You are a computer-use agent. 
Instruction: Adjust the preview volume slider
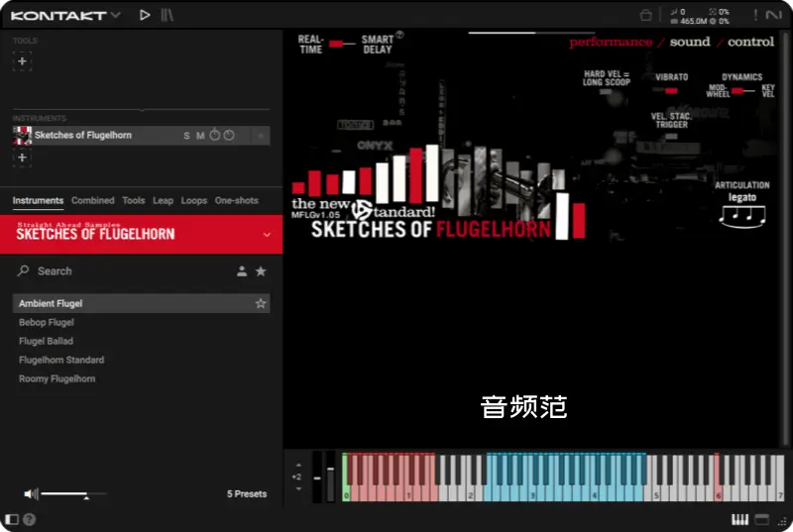pyautogui.click(x=73, y=493)
